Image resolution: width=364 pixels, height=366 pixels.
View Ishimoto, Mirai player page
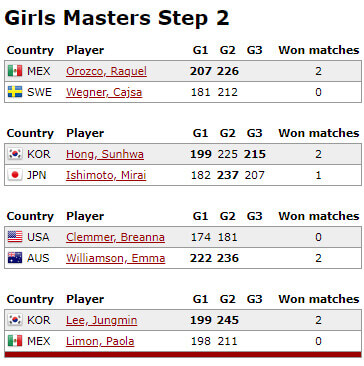(106, 175)
